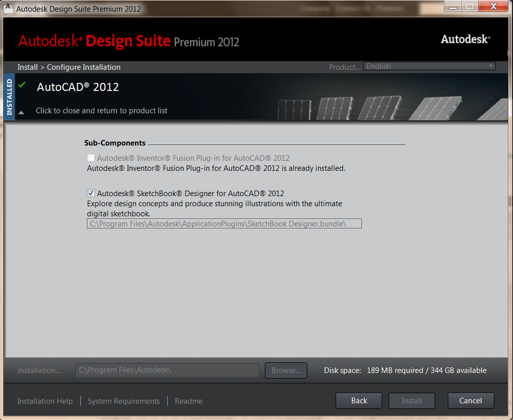Image resolution: width=513 pixels, height=420 pixels.
Task: Open the System Requirements link
Action: (x=124, y=401)
